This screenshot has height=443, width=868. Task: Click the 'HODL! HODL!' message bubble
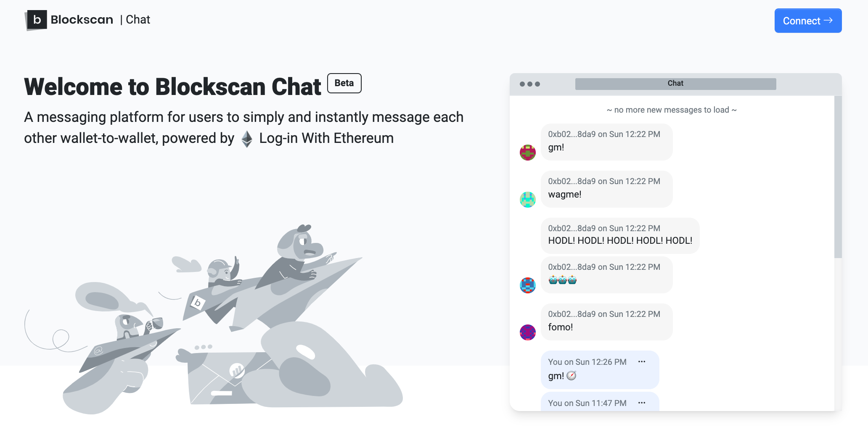click(620, 235)
